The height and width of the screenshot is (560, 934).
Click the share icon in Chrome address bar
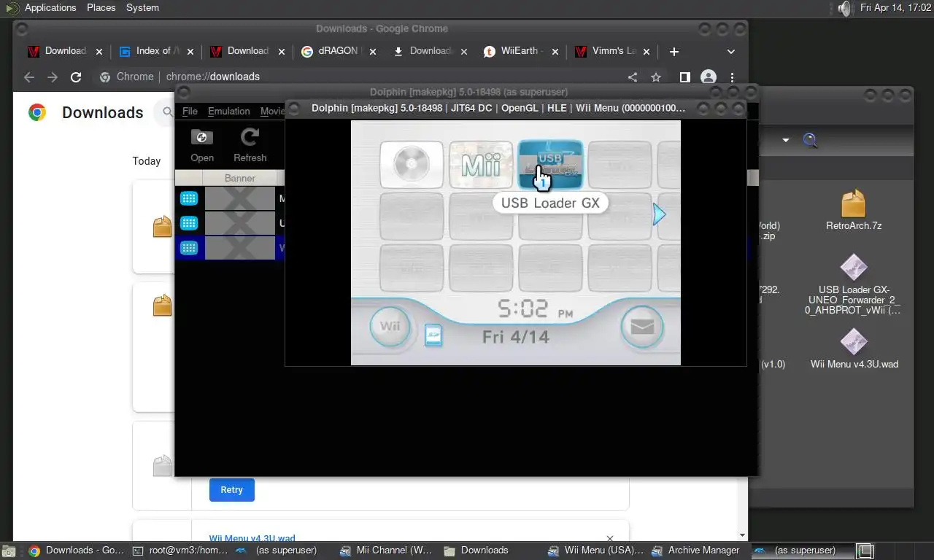click(633, 77)
